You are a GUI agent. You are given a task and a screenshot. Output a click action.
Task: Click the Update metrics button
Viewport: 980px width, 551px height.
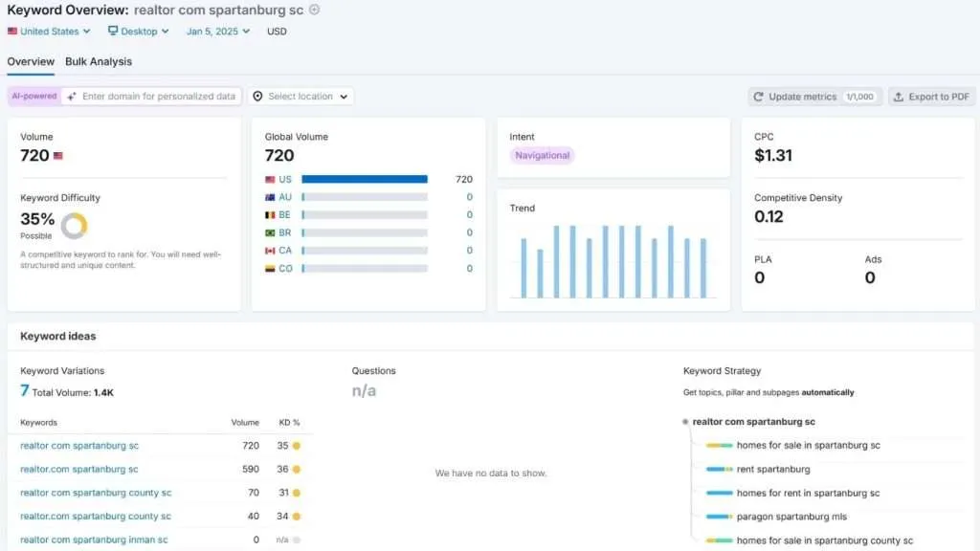click(814, 97)
